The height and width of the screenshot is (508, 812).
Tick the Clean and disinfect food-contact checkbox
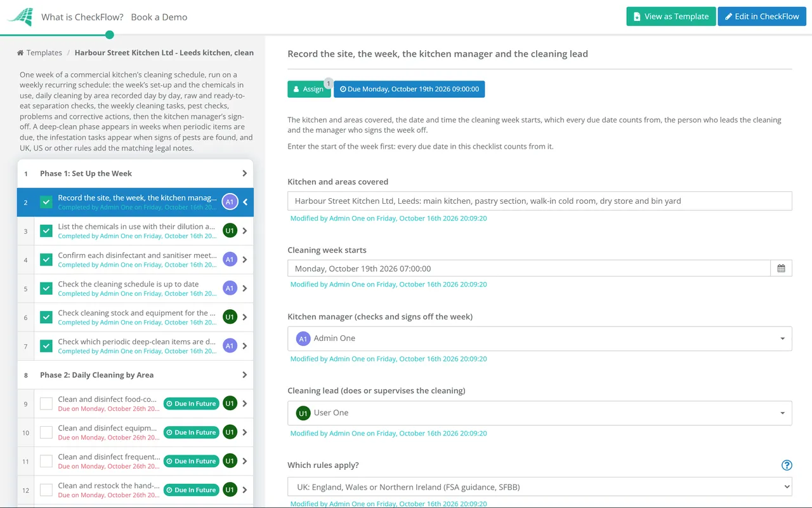[46, 403]
